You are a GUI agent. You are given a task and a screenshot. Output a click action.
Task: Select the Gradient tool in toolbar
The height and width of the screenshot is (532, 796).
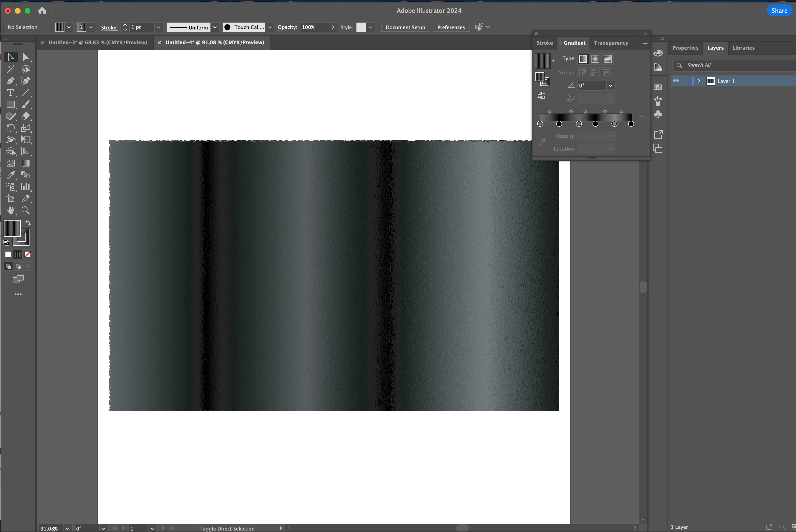[x=26, y=163]
